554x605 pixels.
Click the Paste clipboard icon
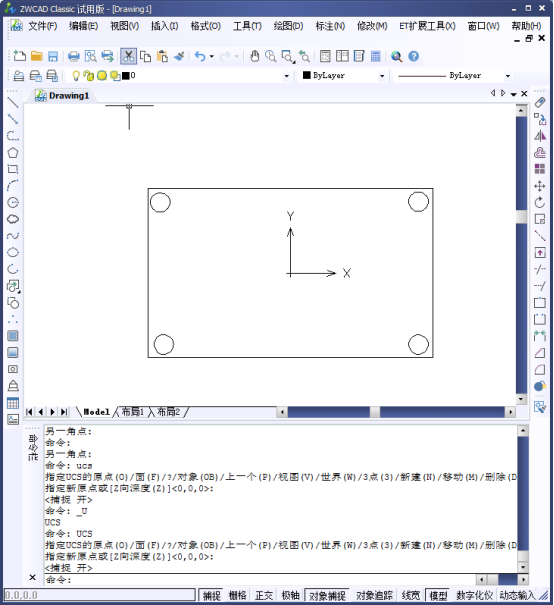pos(162,56)
